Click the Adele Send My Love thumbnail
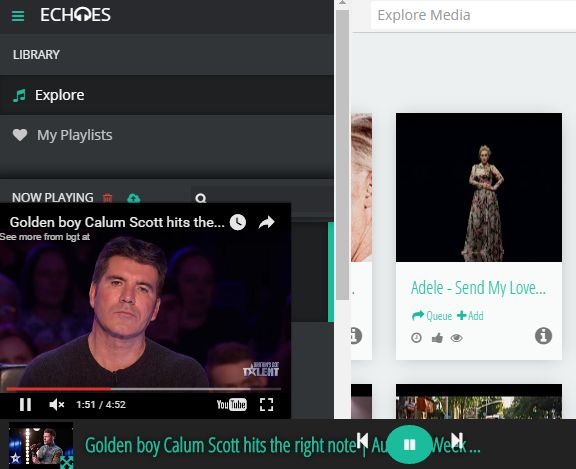 pyautogui.click(x=479, y=187)
